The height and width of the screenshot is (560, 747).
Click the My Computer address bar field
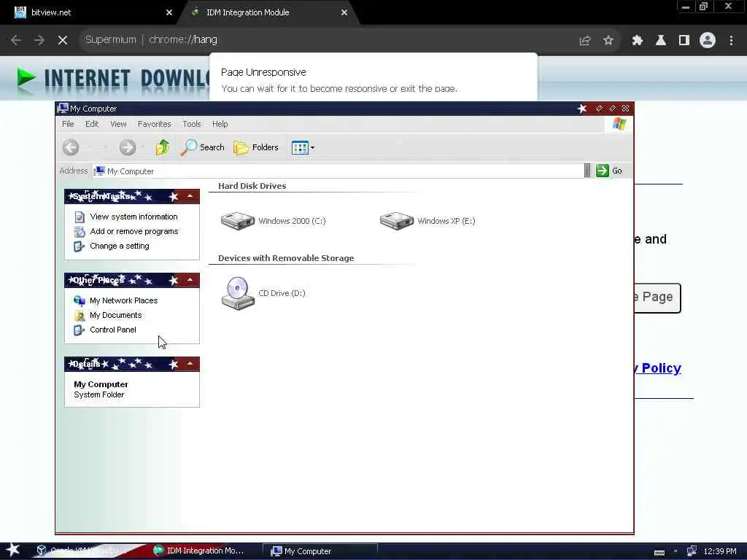click(x=338, y=171)
